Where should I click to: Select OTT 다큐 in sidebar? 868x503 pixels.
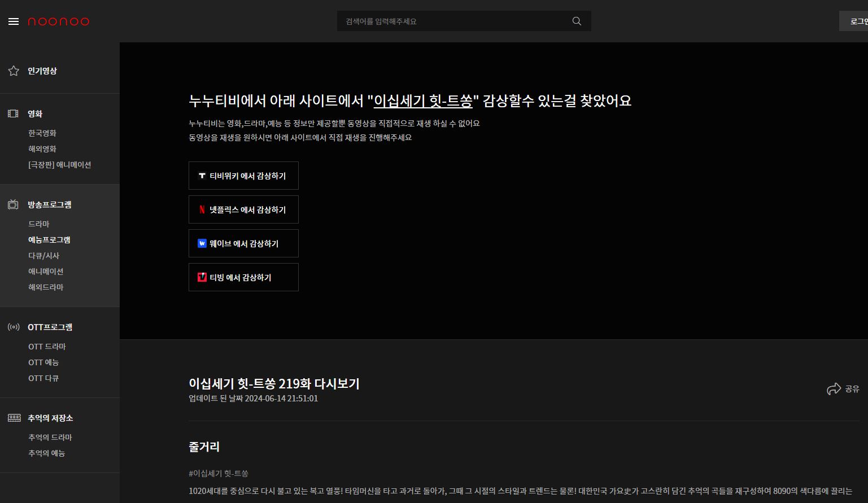(x=43, y=378)
